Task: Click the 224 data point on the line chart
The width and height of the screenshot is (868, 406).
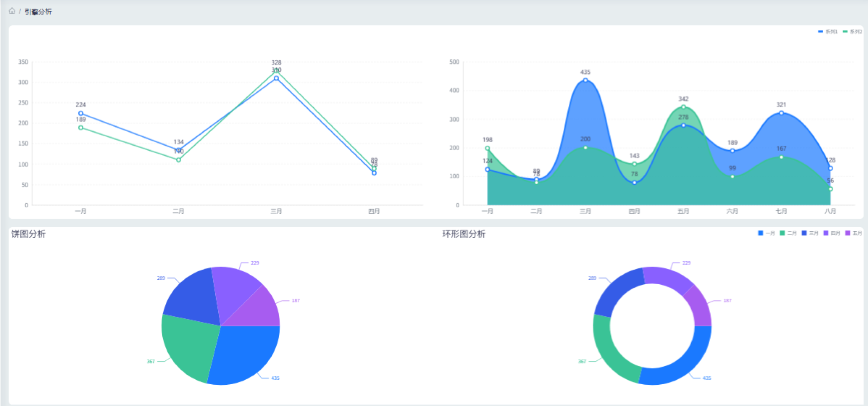Action: click(81, 114)
